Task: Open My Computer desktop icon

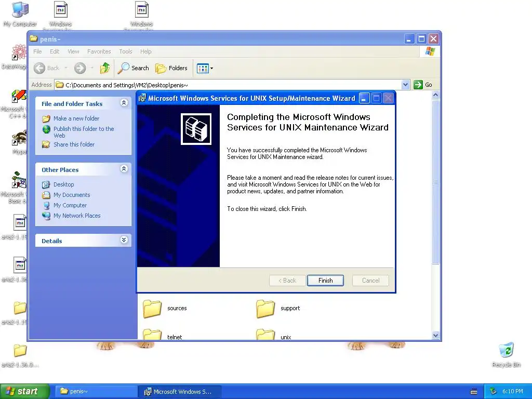Action: tap(20, 14)
